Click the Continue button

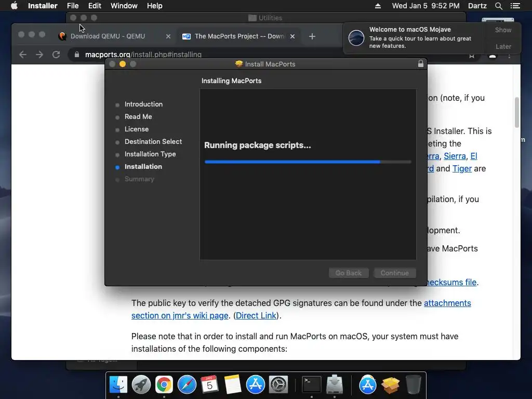tap(395, 273)
